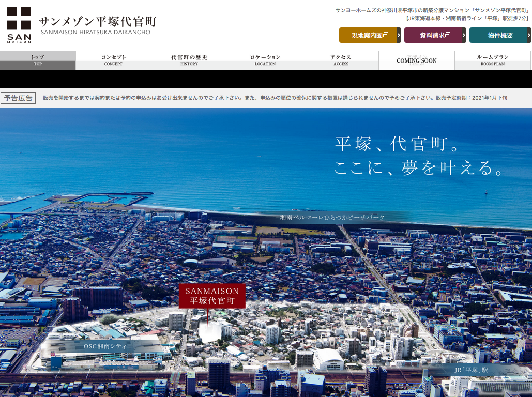The height and width of the screenshot is (397, 532).
Task: Click the COMING SOON design tab
Action: [417, 60]
